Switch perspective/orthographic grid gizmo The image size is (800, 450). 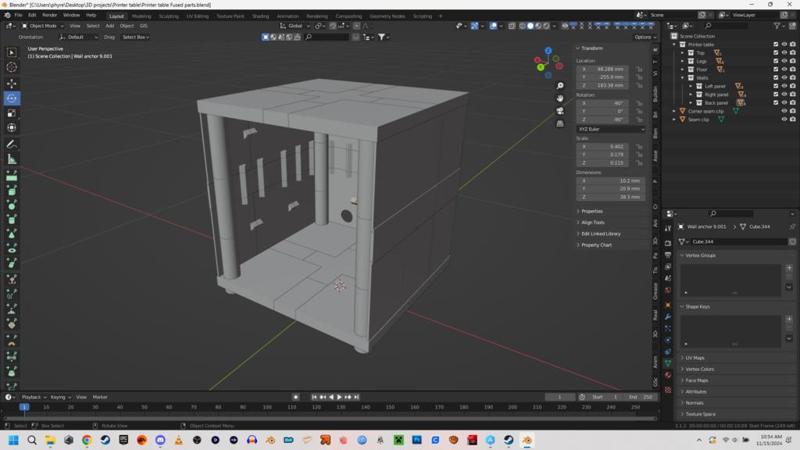click(x=560, y=123)
